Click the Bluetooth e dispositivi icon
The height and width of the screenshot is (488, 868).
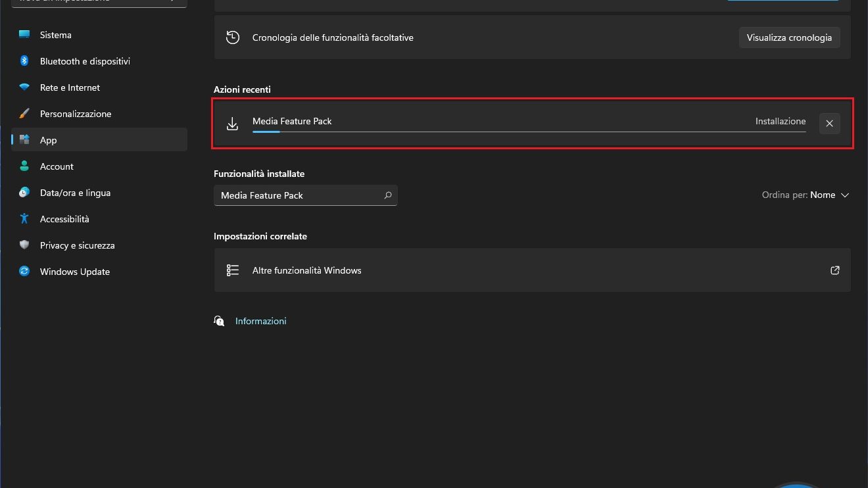click(x=24, y=61)
